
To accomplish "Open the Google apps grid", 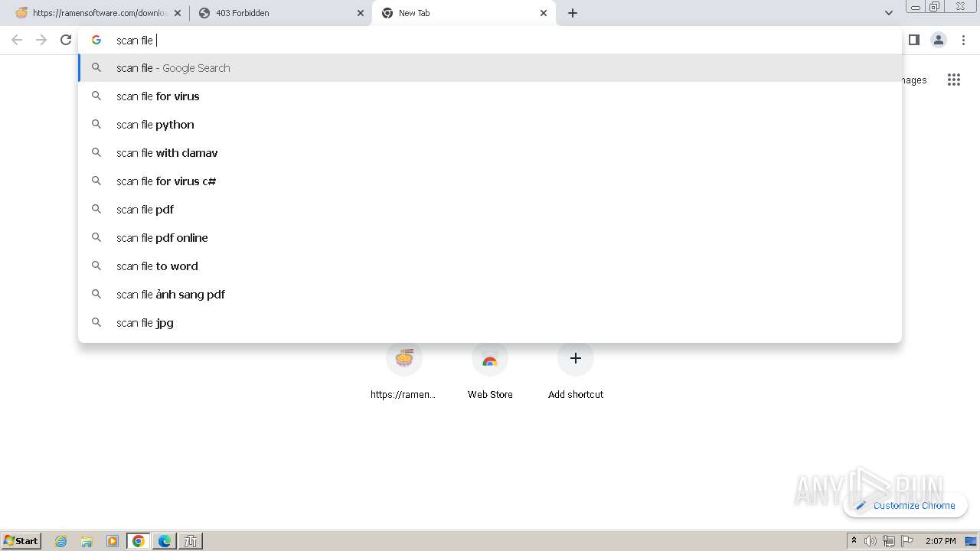I will tap(953, 80).
